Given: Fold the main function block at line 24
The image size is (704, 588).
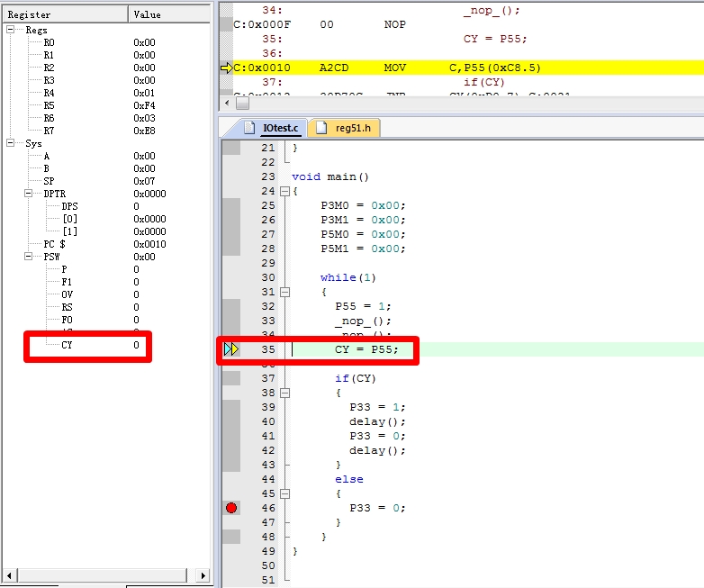Looking at the screenshot, I should (284, 192).
